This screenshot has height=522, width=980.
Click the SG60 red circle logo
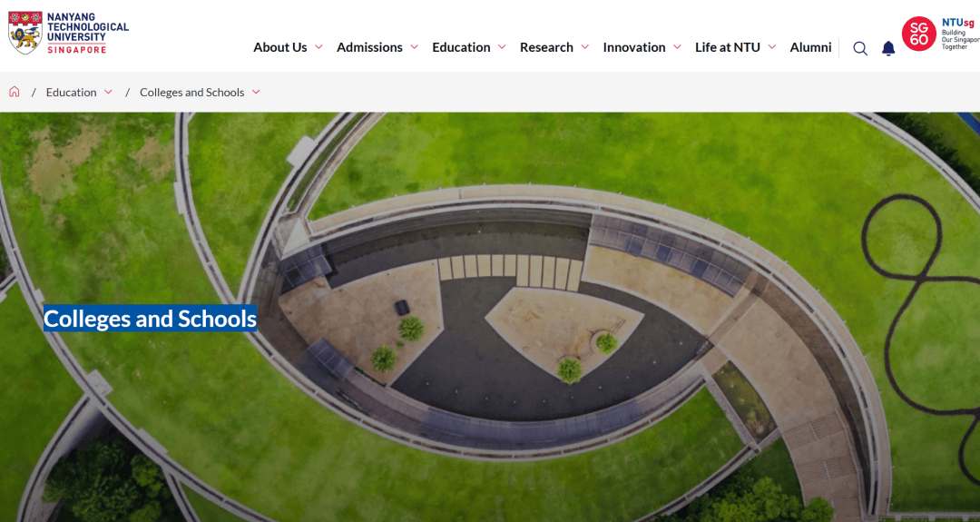coord(918,34)
